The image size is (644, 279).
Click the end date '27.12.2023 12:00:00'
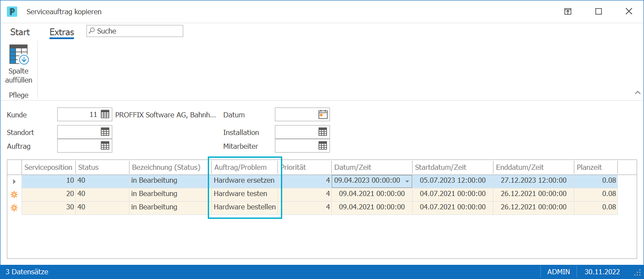[x=534, y=181]
